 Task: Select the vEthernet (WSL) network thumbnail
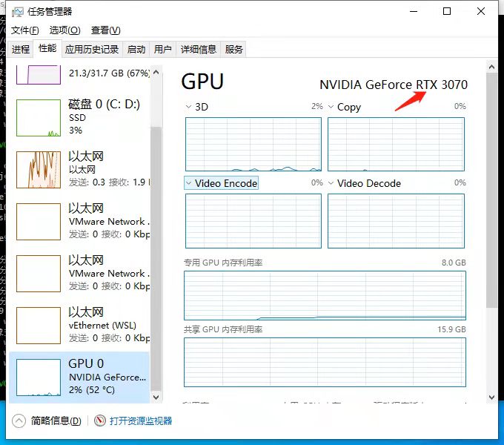coord(39,326)
